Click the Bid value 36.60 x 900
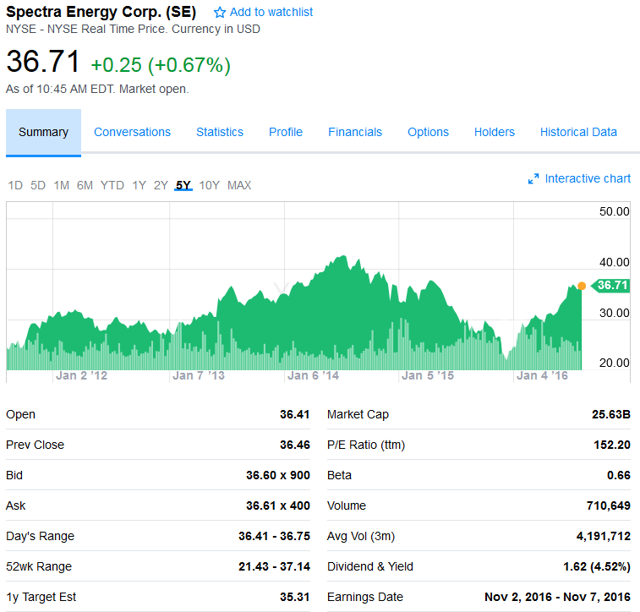The height and width of the screenshot is (612, 640). point(278,475)
